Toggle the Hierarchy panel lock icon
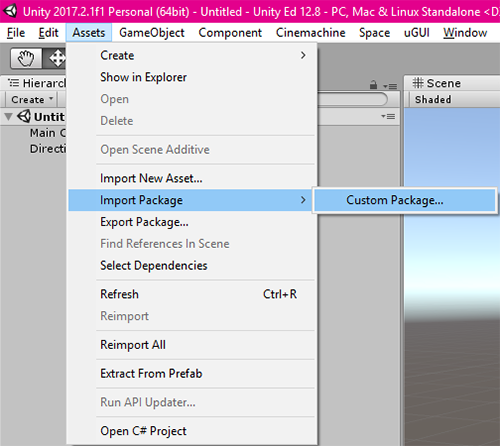This screenshot has width=500, height=446. (373, 85)
